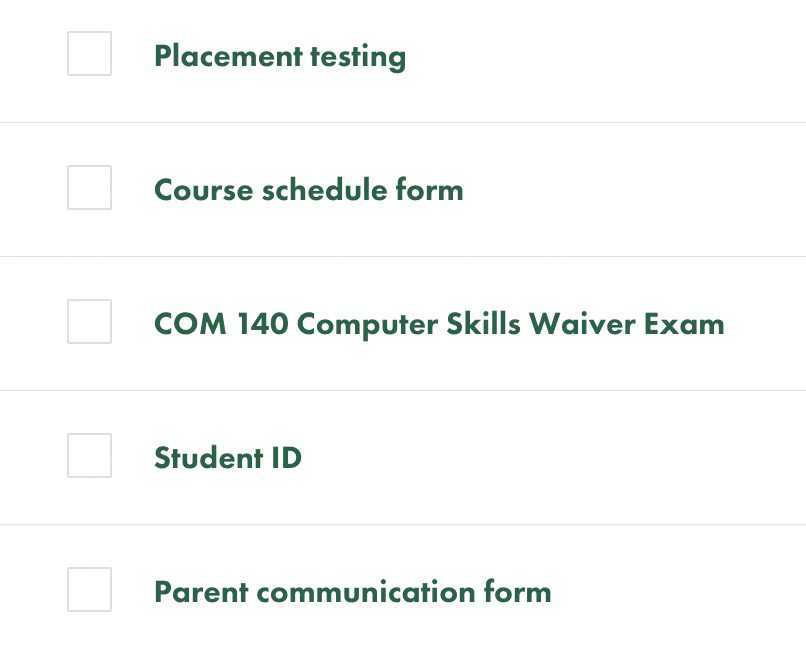Tick the Course schedule form checkbox
806x648 pixels.
(89, 188)
